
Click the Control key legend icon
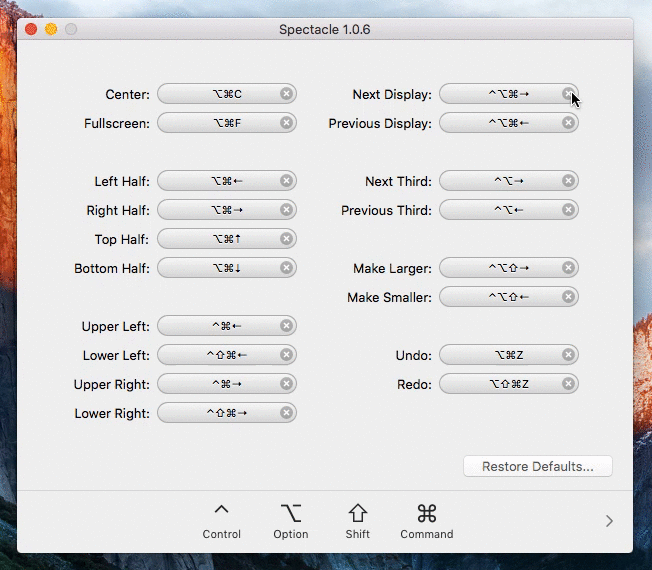tap(222, 510)
